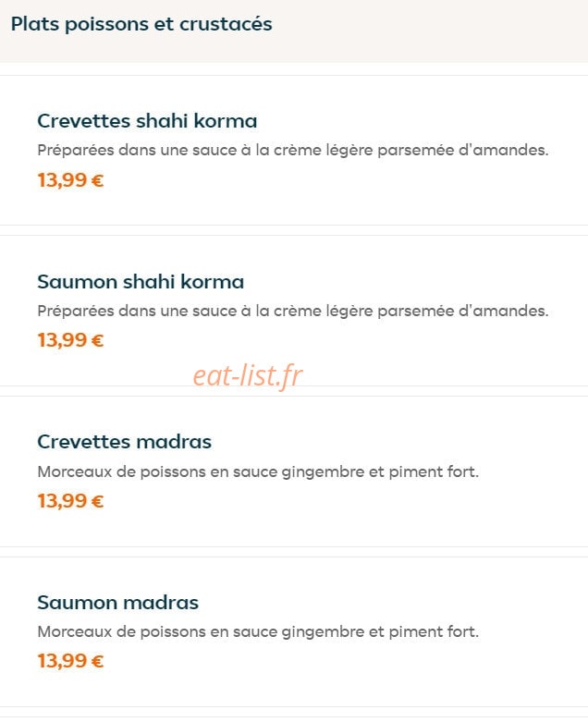Open the Plats poissons et crustacés section header
588x722 pixels.
[x=141, y=24]
